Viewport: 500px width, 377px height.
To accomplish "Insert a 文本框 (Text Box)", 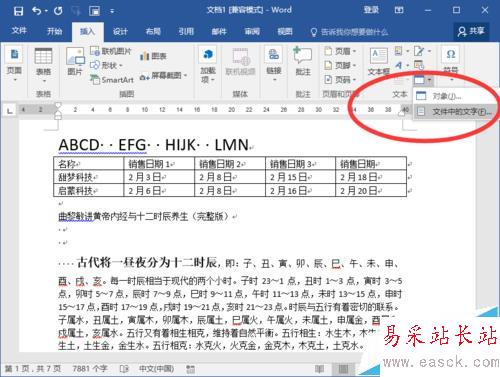I will 379,62.
